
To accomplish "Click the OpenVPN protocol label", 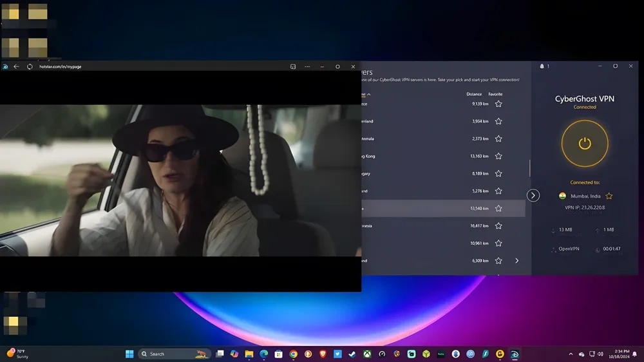I will click(x=569, y=249).
